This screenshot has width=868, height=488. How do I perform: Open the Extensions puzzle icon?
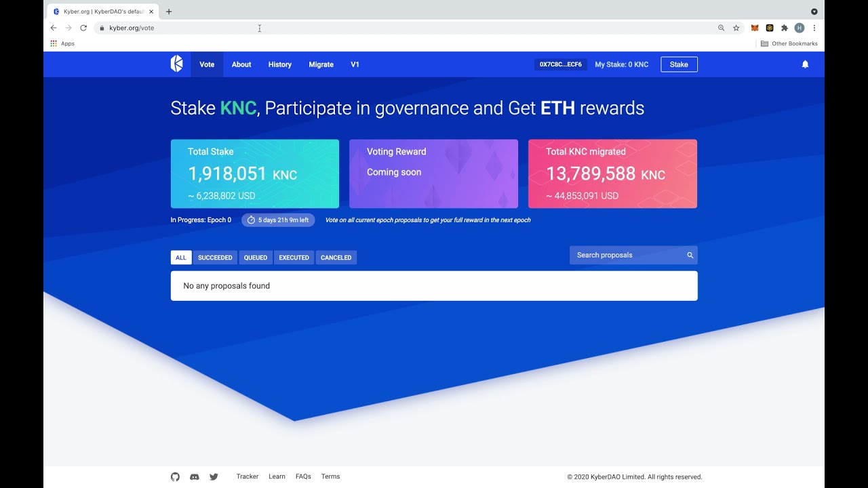pyautogui.click(x=785, y=28)
